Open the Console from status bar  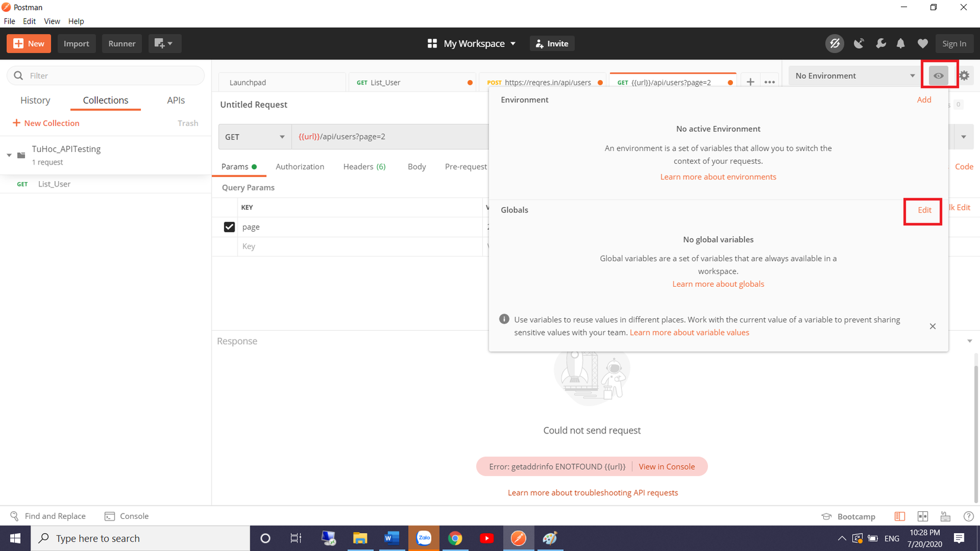127,516
